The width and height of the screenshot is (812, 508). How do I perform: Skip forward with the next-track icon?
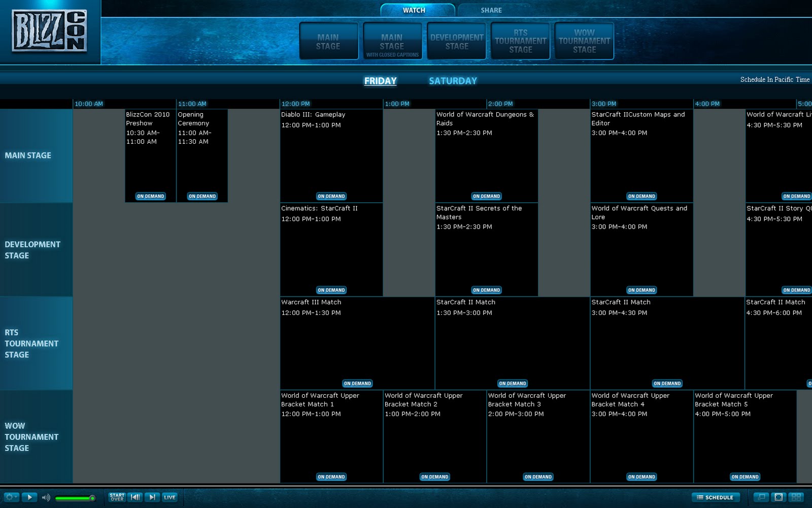[152, 497]
